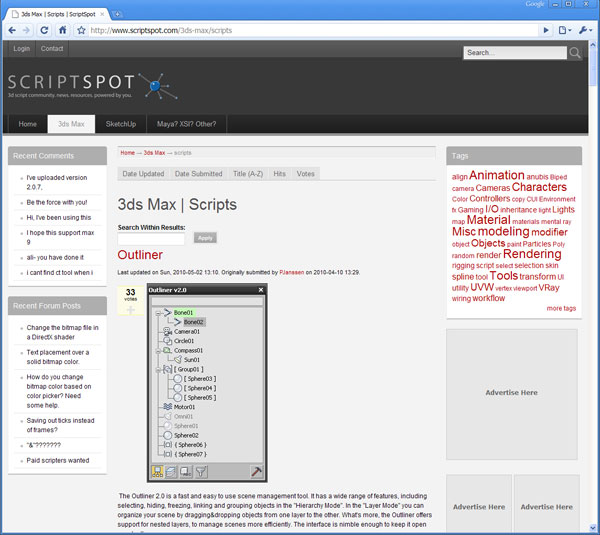Open the Outliner script title link

pos(140,255)
